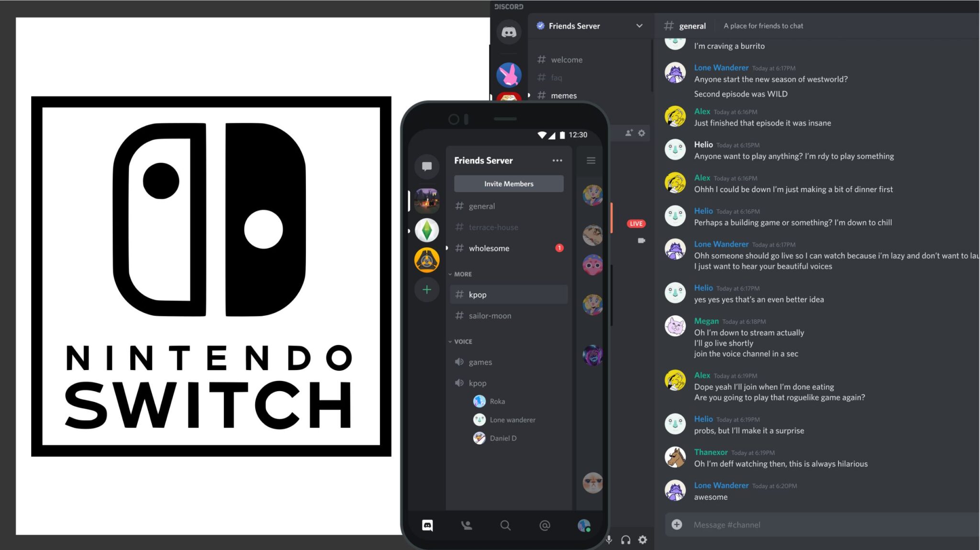Open user settings gear at bottom right
The width and height of the screenshot is (980, 550).
(643, 539)
